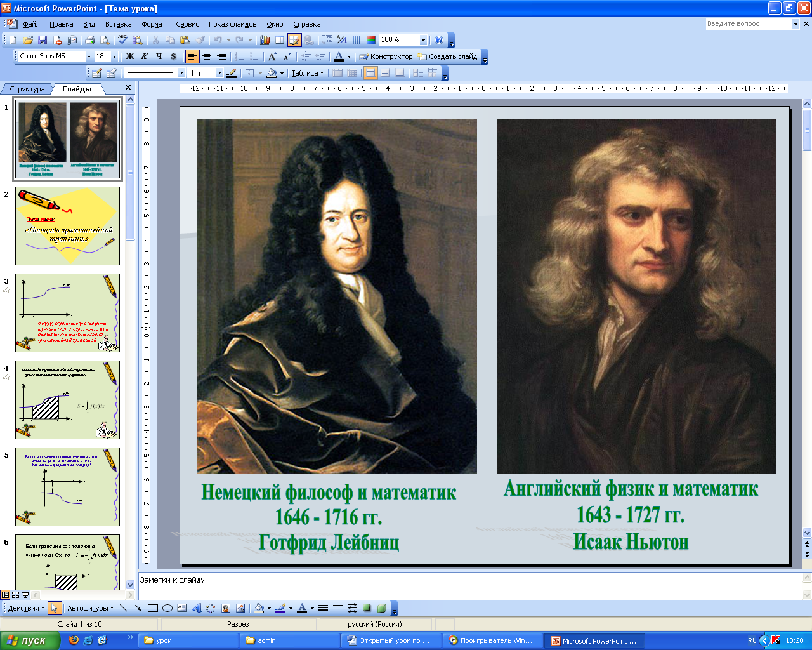This screenshot has height=650, width=812.
Task: Open Help question mark icon
Action: pos(439,40)
